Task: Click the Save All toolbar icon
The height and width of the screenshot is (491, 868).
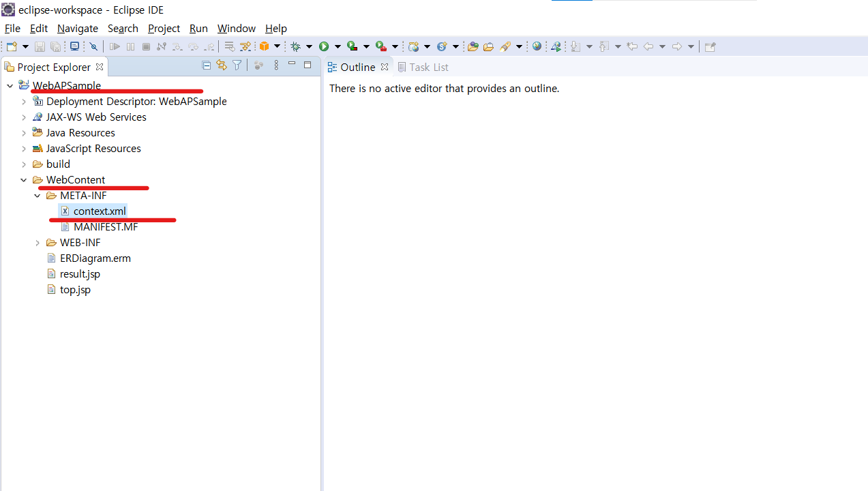Action: 55,46
